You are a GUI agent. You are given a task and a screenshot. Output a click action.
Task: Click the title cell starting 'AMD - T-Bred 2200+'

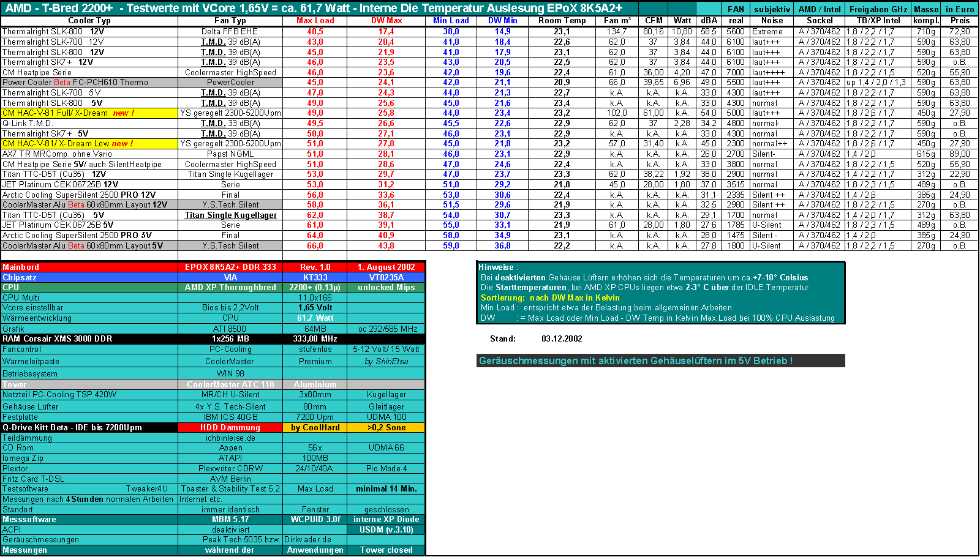click(318, 8)
